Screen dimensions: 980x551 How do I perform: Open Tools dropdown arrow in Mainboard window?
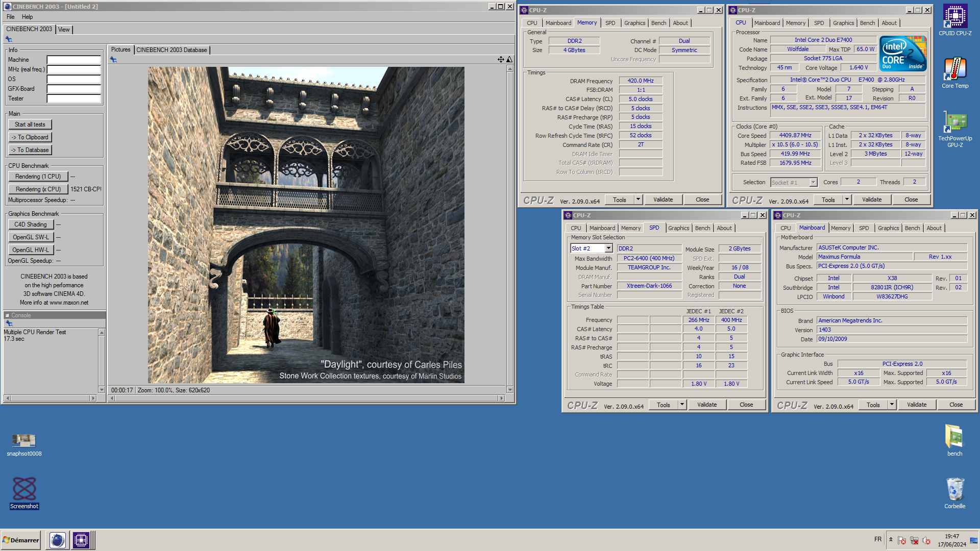pyautogui.click(x=892, y=405)
